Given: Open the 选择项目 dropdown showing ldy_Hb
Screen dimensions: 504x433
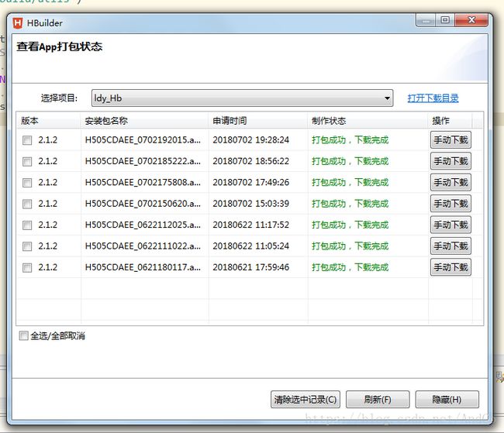Looking at the screenshot, I should pyautogui.click(x=242, y=98).
